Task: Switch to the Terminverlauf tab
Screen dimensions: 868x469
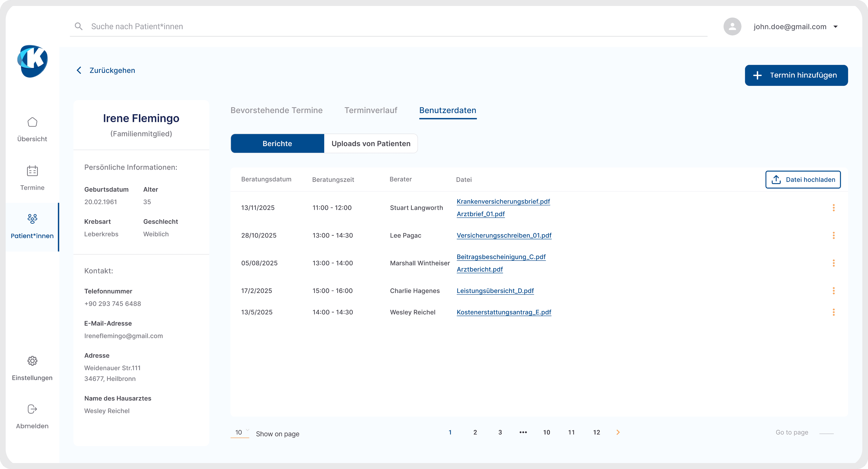Action: [x=371, y=110]
